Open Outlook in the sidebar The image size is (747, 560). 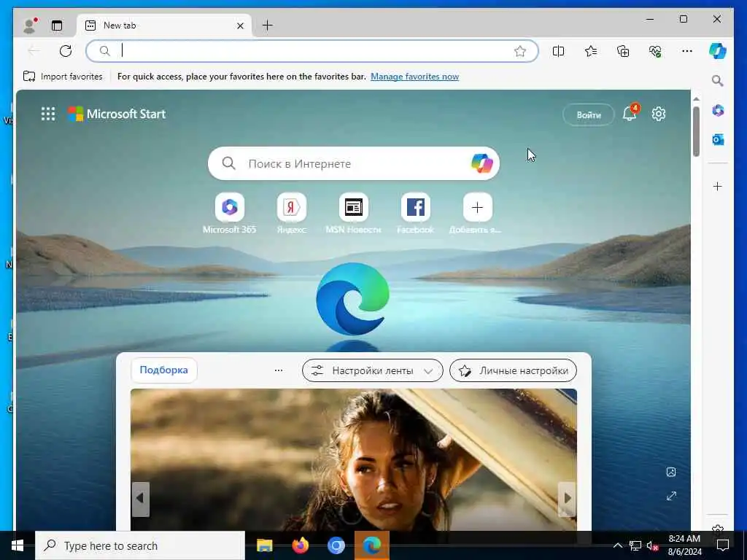pyautogui.click(x=718, y=139)
